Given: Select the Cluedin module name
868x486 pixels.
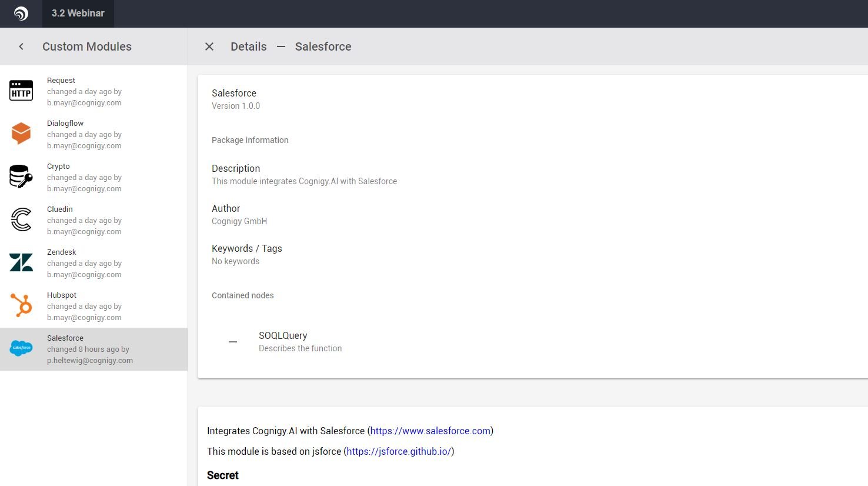Looking at the screenshot, I should click(60, 209).
